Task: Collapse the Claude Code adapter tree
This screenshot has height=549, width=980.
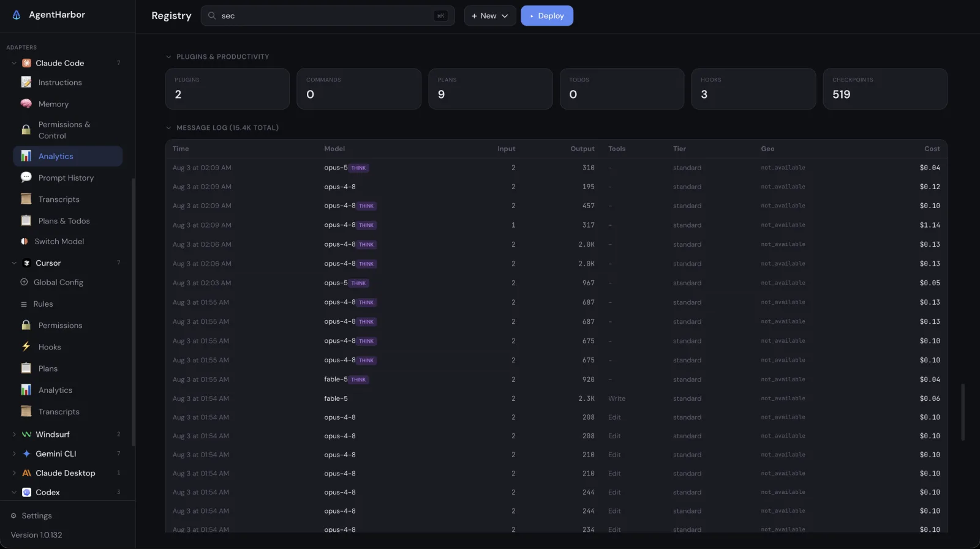Action: [14, 63]
